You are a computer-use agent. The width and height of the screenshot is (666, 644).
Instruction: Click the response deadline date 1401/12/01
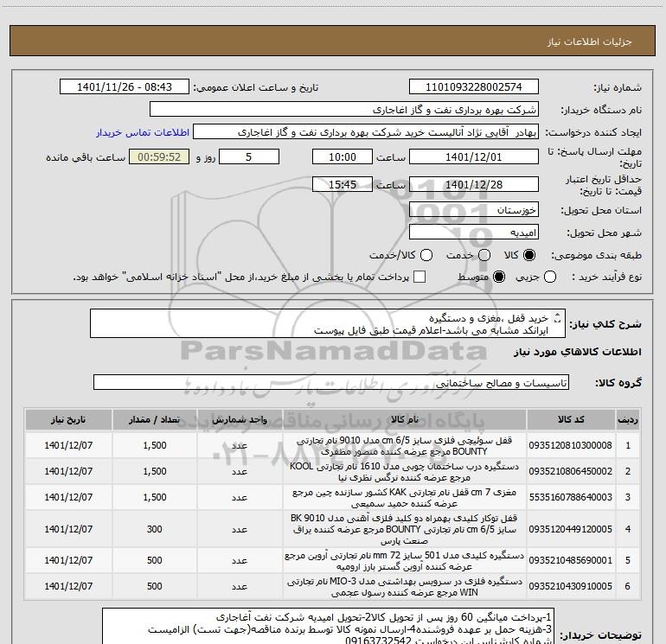pos(474,156)
